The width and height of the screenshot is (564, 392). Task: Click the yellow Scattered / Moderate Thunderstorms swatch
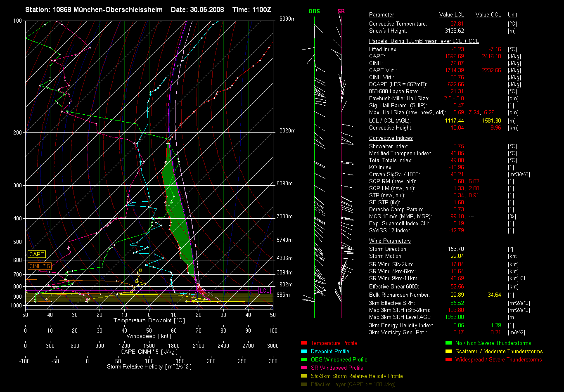click(449, 351)
